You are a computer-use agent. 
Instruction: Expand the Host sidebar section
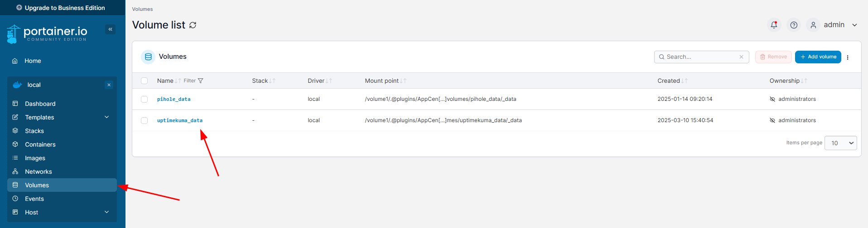pyautogui.click(x=107, y=212)
